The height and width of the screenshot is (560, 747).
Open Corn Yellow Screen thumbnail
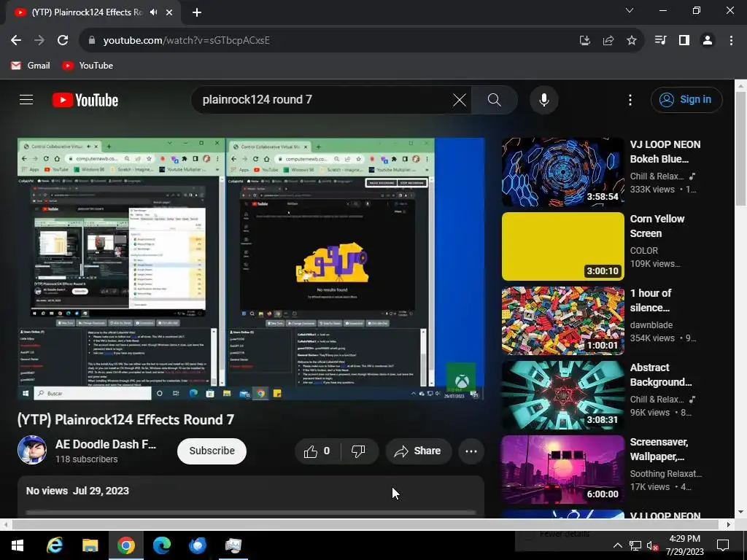(562, 246)
